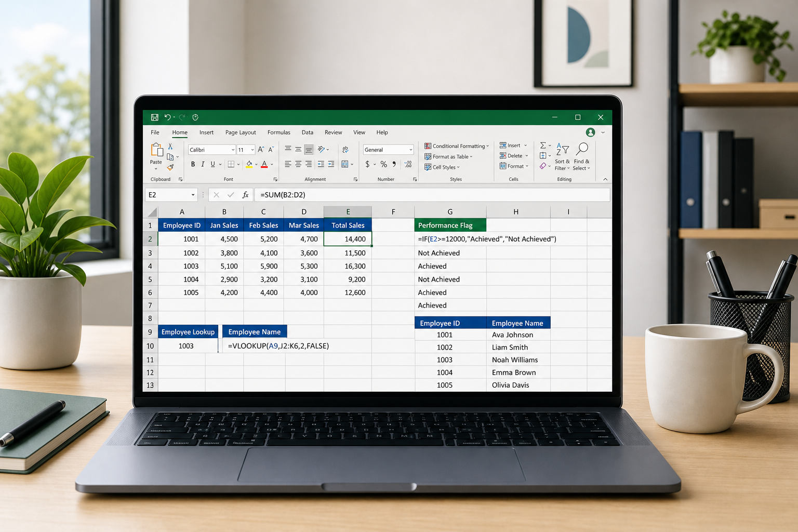Click Cell Styles
The height and width of the screenshot is (532, 798).
442,167
